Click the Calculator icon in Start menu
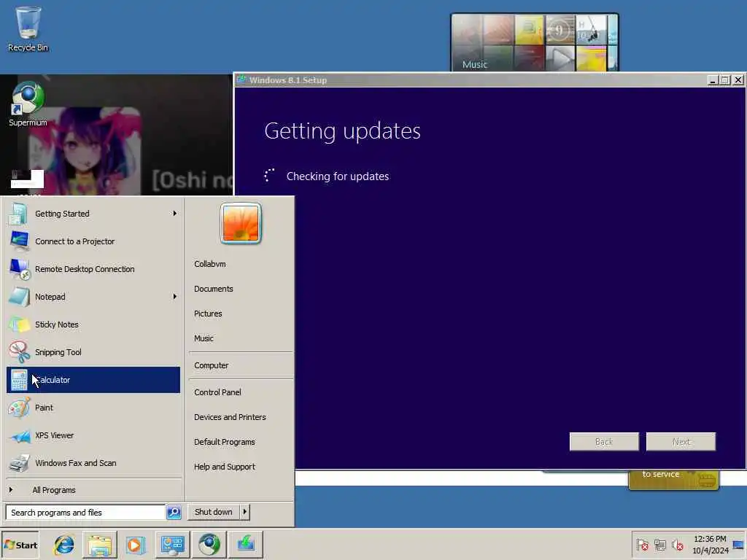This screenshot has width=747, height=560. click(19, 380)
